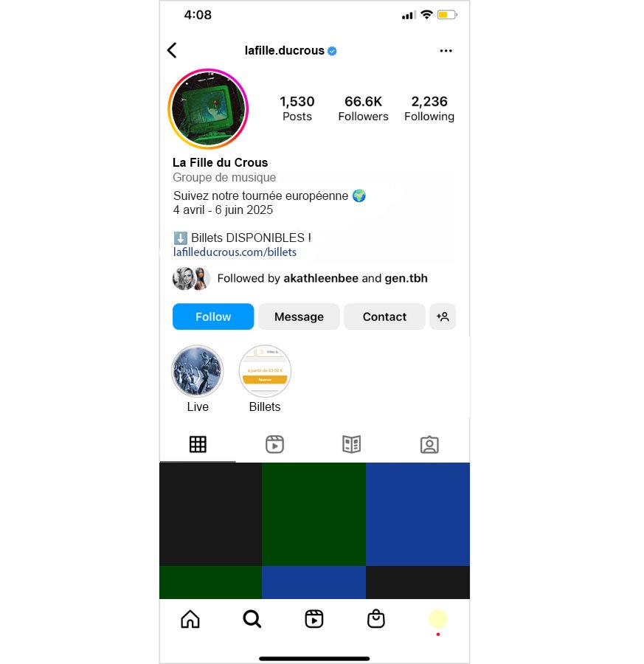Open the Live story highlight

pos(197,371)
